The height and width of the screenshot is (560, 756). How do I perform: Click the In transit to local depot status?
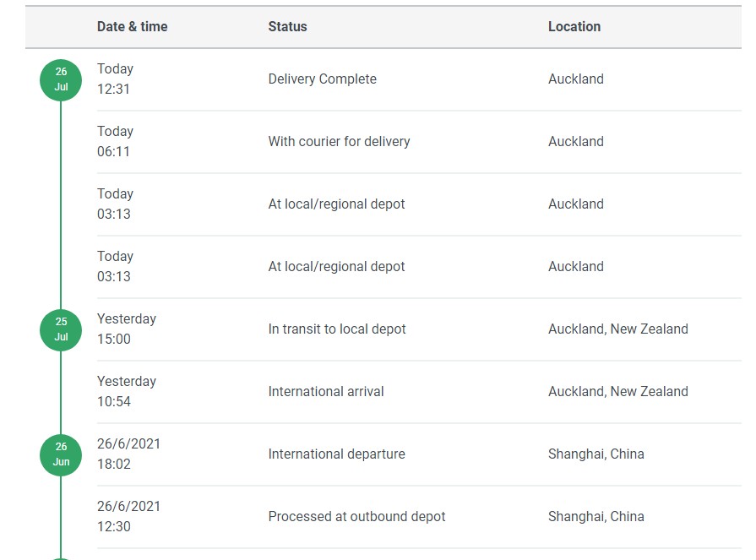(x=337, y=329)
